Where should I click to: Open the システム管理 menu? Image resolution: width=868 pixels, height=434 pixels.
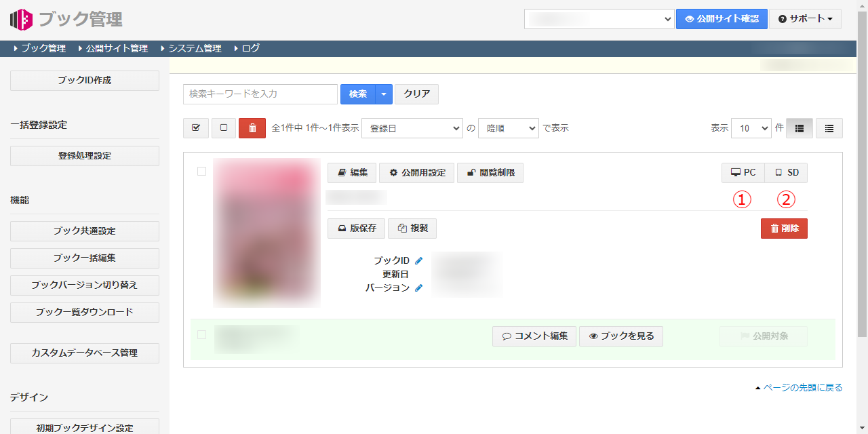(194, 49)
